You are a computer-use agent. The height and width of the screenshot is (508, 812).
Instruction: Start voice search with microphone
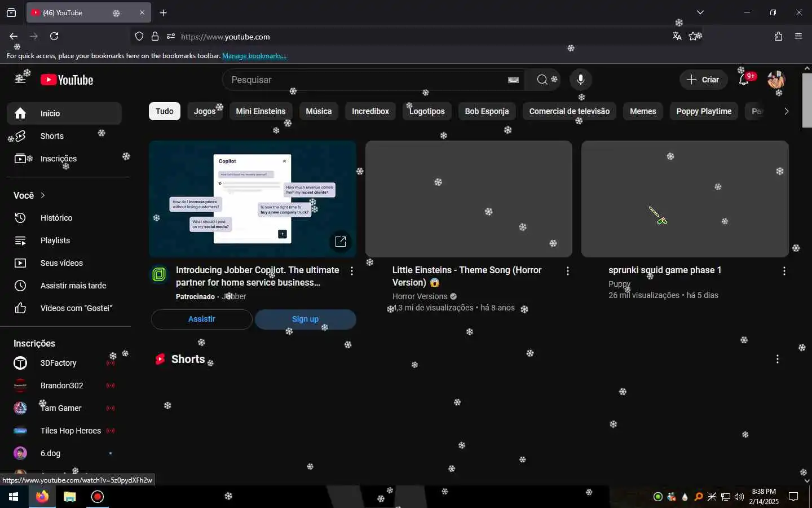point(580,80)
